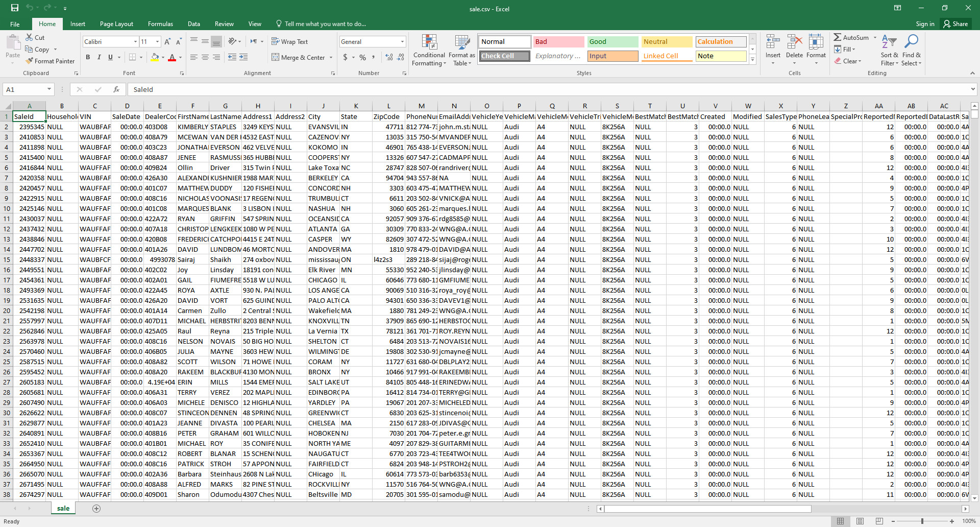Expand the Name Box dropdown
This screenshot has height=527, width=980.
click(x=49, y=89)
